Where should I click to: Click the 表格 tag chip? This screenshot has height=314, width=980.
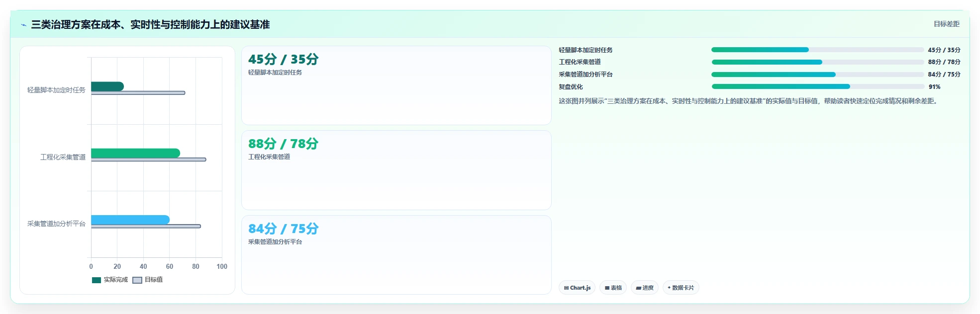point(613,288)
